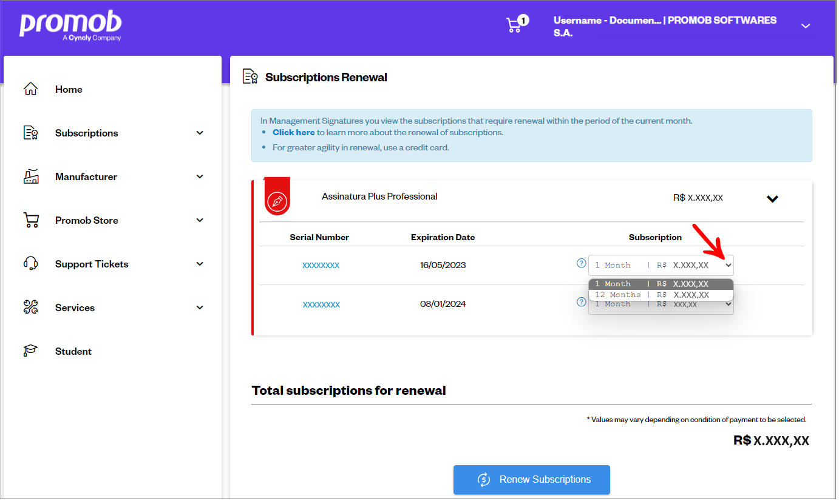This screenshot has height=504, width=839.
Task: Click the 08/01/2024 expiration date
Action: pyautogui.click(x=443, y=304)
